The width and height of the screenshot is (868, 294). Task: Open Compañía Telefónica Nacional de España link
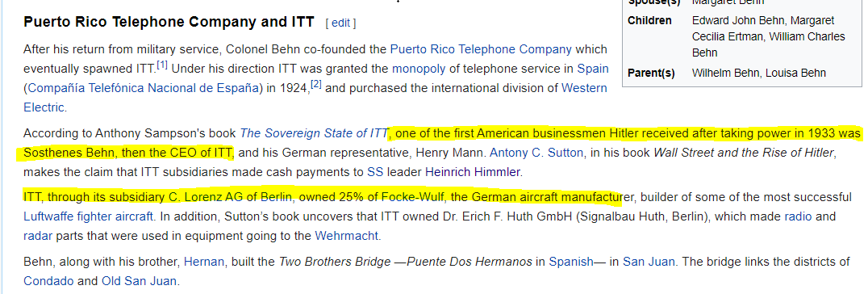click(143, 88)
